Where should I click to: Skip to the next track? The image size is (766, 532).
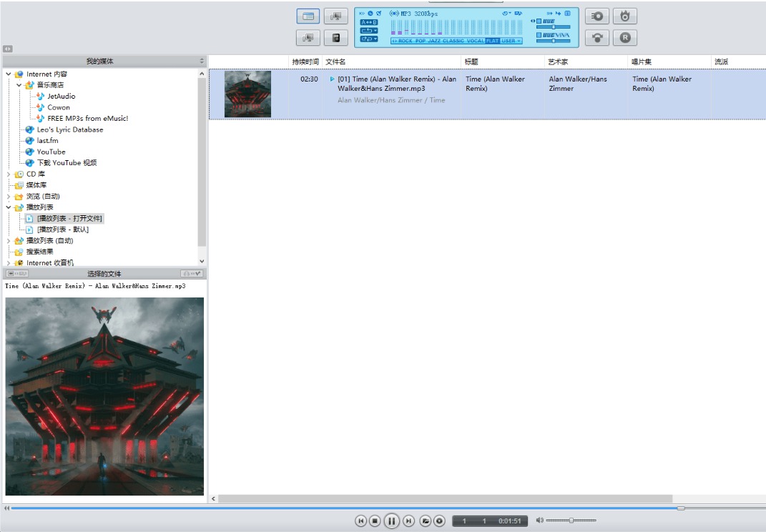coord(408,521)
